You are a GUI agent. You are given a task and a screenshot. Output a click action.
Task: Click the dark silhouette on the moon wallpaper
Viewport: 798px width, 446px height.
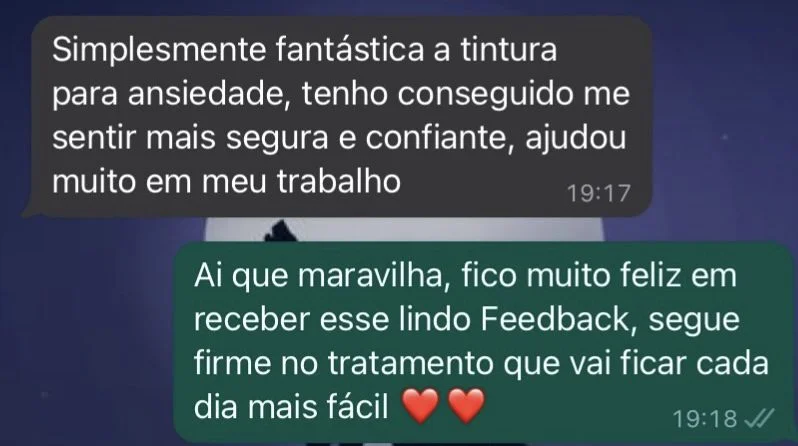click(278, 232)
